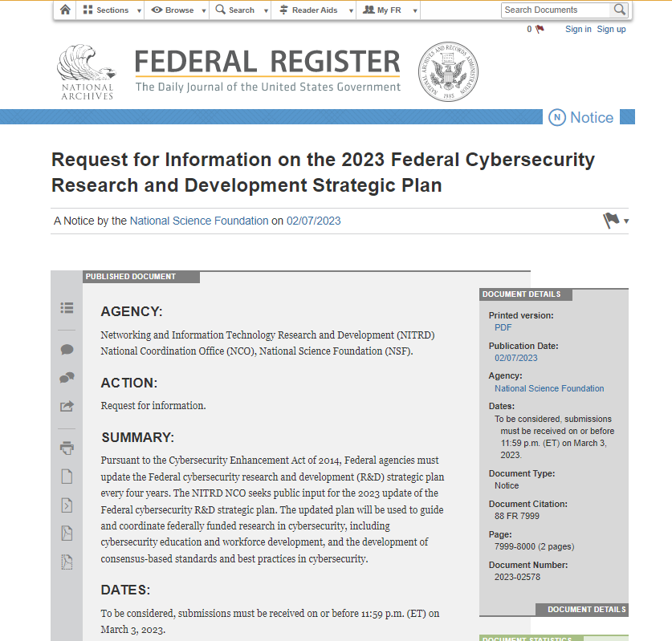Print the document using the printer icon

(x=67, y=448)
